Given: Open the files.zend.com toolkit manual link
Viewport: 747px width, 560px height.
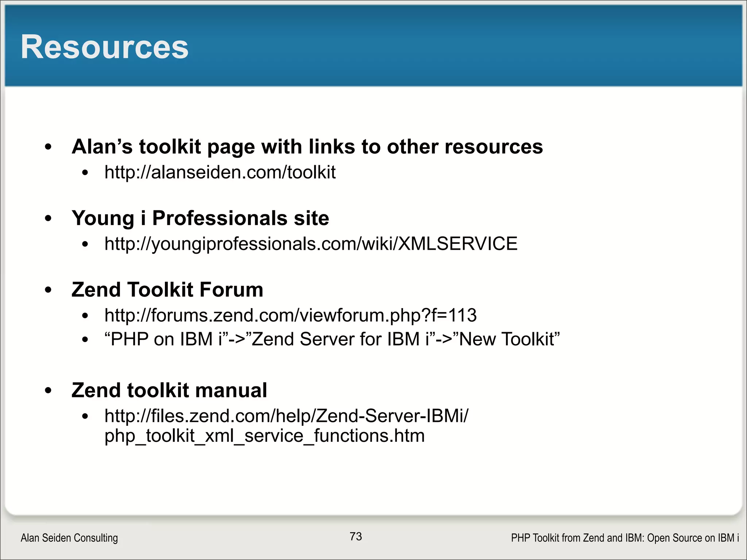Looking at the screenshot, I should (286, 426).
